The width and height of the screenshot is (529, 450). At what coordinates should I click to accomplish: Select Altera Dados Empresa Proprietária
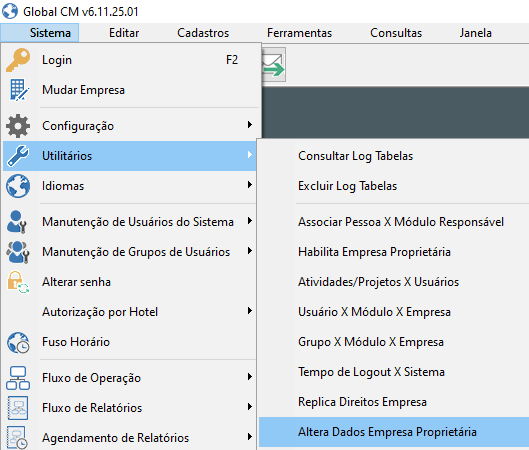394,432
